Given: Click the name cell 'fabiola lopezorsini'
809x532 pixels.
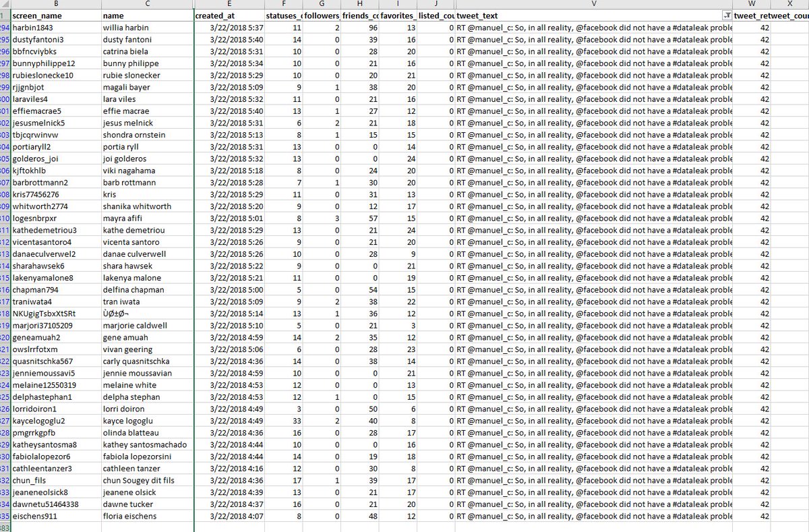Looking at the screenshot, I should point(147,456).
